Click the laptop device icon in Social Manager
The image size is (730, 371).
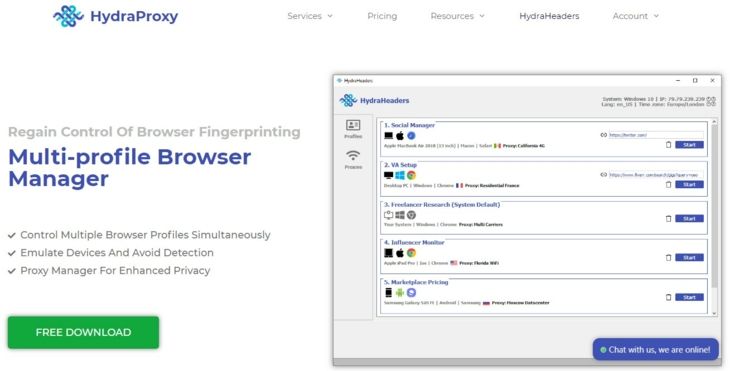pyautogui.click(x=388, y=136)
